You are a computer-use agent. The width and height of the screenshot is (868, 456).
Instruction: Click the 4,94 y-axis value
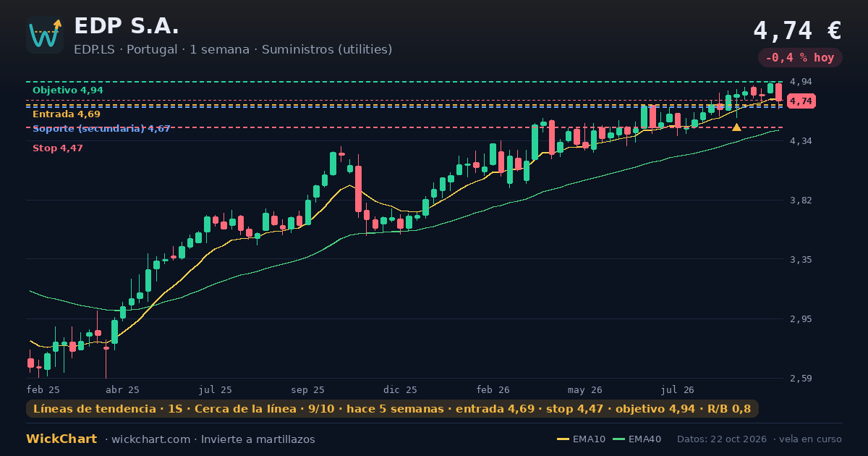(801, 82)
